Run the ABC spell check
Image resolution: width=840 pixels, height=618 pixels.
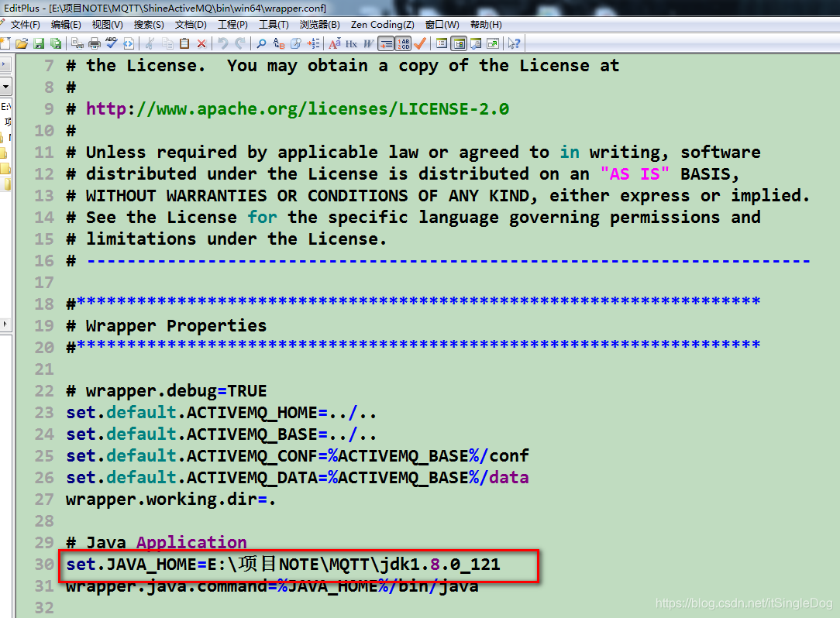112,43
